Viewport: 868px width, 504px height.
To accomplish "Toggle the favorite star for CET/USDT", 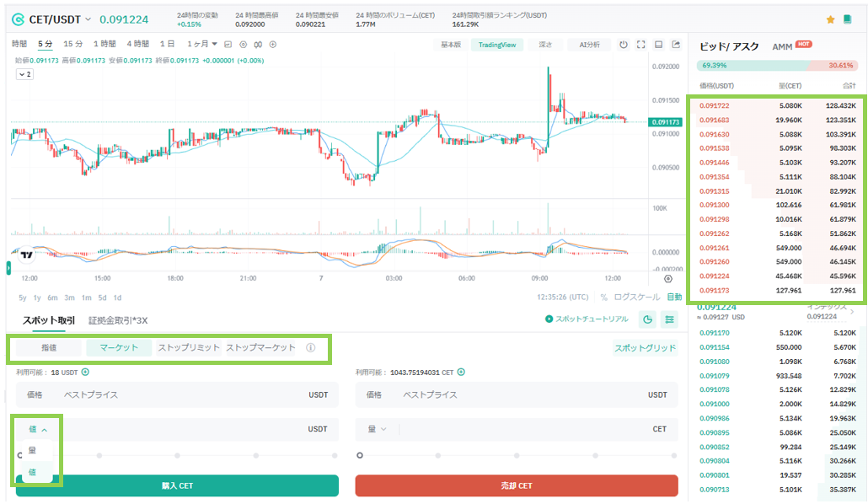I will pyautogui.click(x=830, y=19).
